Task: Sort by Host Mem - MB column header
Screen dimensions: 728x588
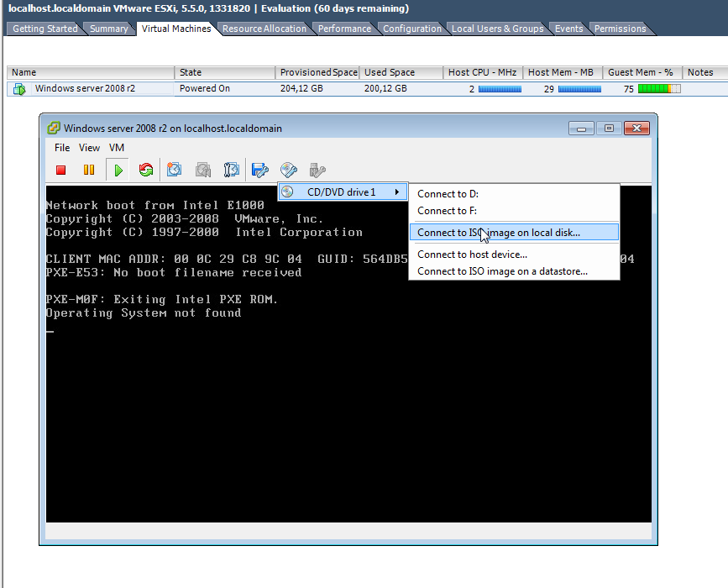Action: click(x=563, y=72)
